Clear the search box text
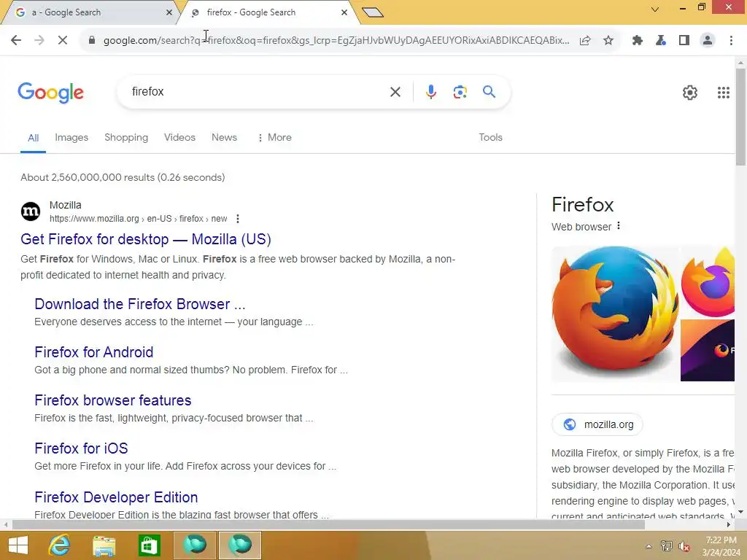The width and height of the screenshot is (747, 560). (x=395, y=92)
